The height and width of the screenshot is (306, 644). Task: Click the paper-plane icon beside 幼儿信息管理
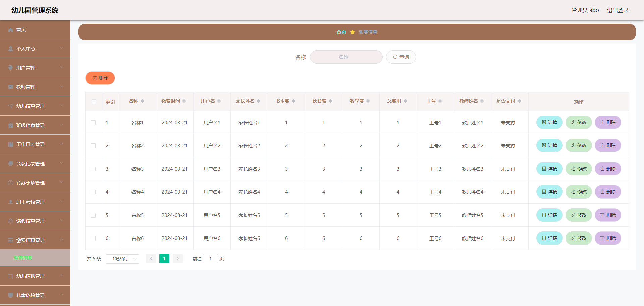coord(11,106)
